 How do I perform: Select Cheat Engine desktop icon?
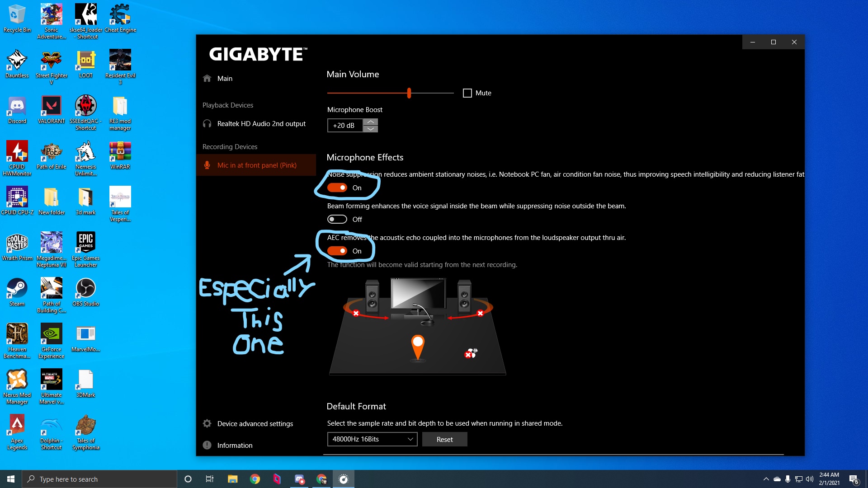[120, 19]
